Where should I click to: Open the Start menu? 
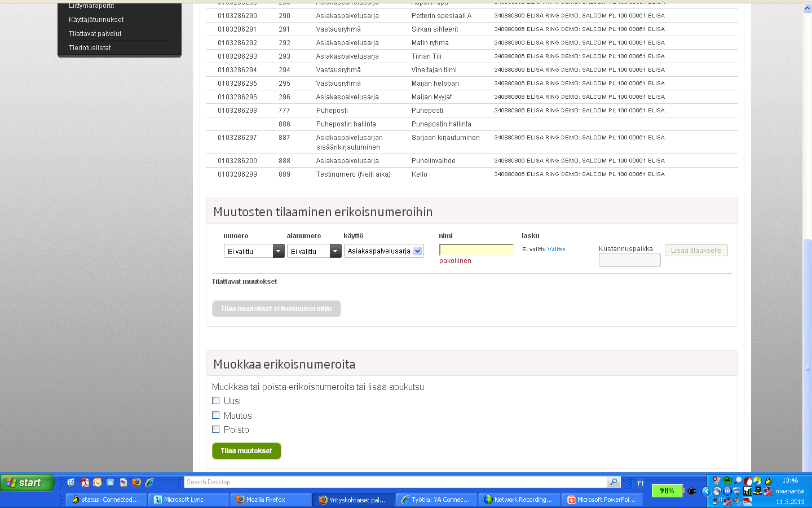[27, 483]
